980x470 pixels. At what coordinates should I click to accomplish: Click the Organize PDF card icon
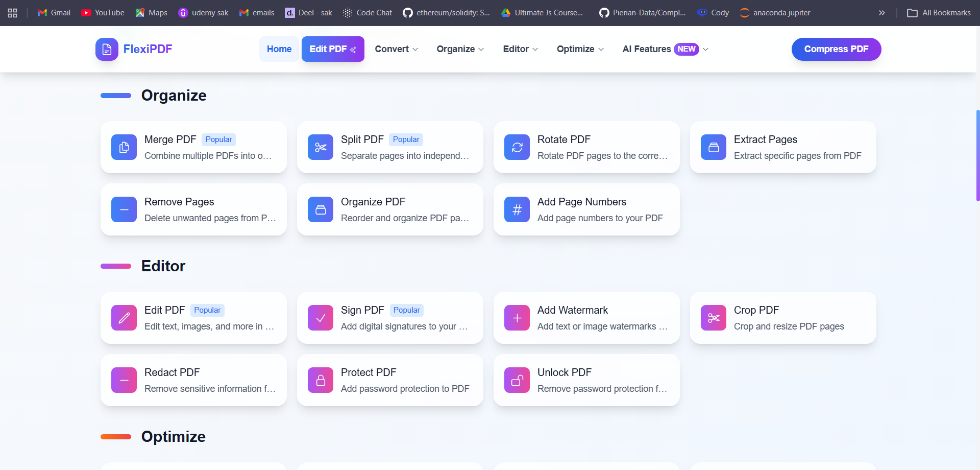point(321,209)
